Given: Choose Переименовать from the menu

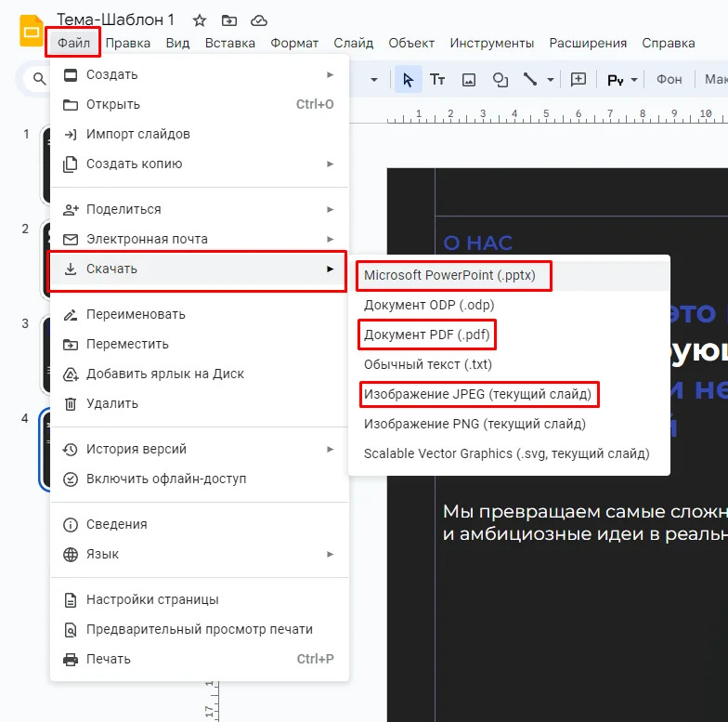Looking at the screenshot, I should (x=199, y=314).
